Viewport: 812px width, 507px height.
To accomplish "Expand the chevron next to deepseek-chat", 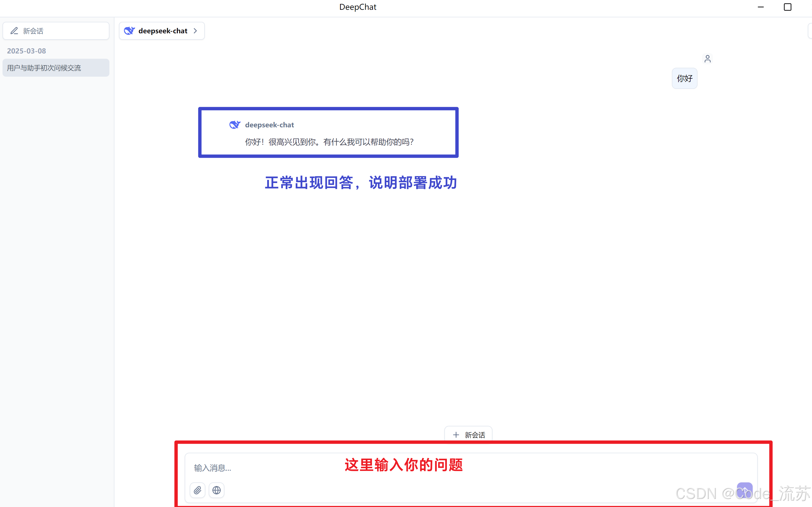I will point(196,31).
